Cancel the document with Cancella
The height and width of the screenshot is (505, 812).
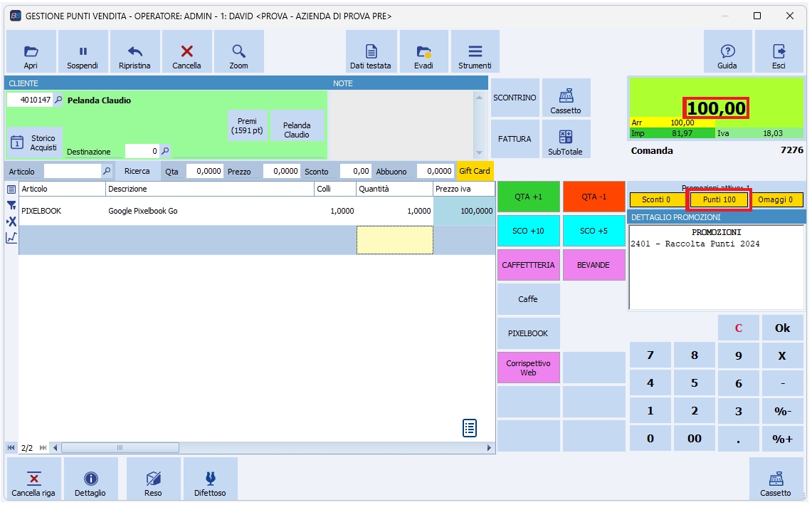(186, 51)
